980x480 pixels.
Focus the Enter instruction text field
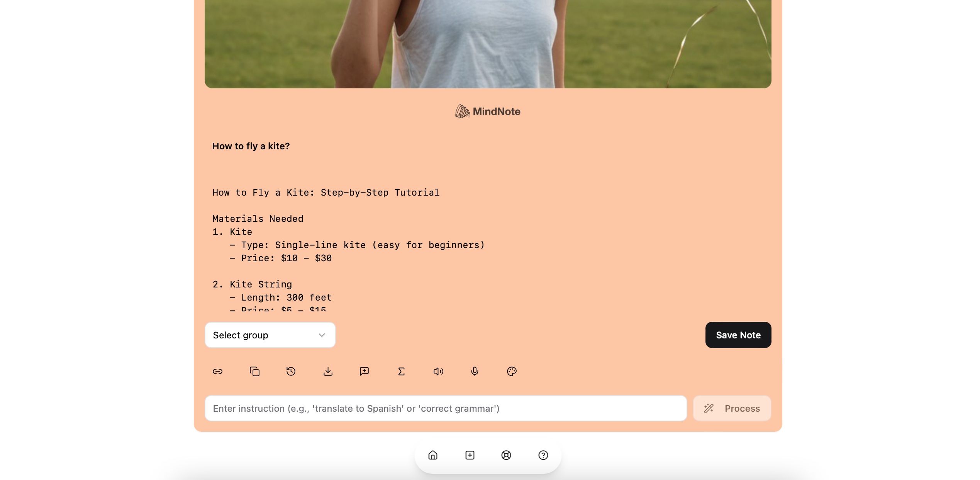pos(446,408)
